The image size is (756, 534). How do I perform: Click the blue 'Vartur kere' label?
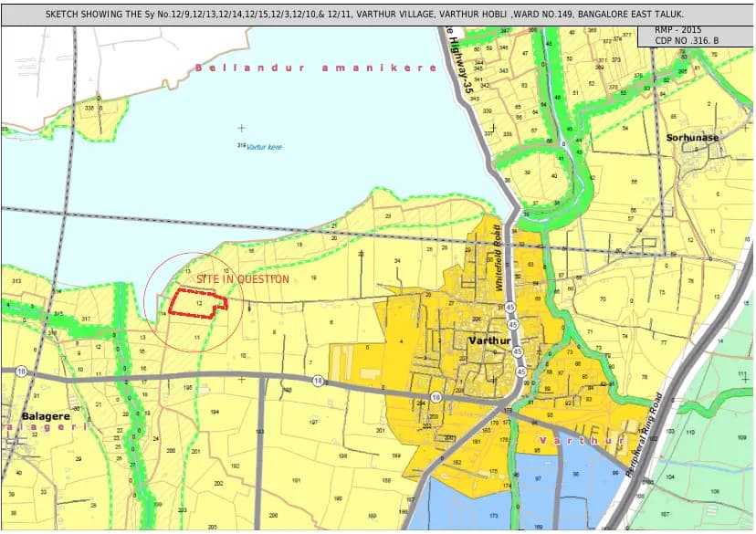click(264, 147)
